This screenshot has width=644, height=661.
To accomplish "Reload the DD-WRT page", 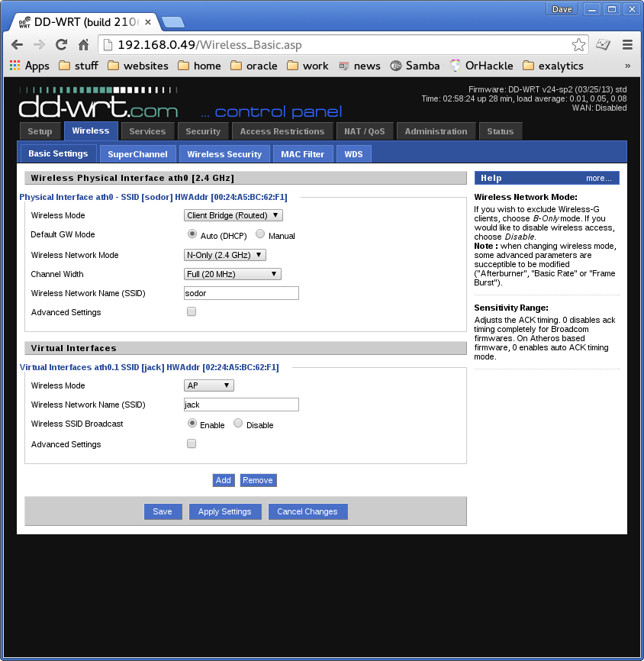I will pos(62,44).
